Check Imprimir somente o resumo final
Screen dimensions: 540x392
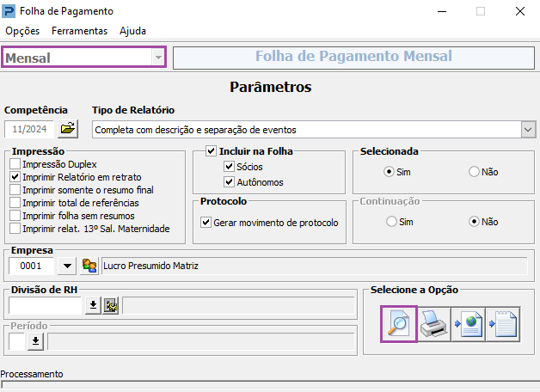point(15,190)
